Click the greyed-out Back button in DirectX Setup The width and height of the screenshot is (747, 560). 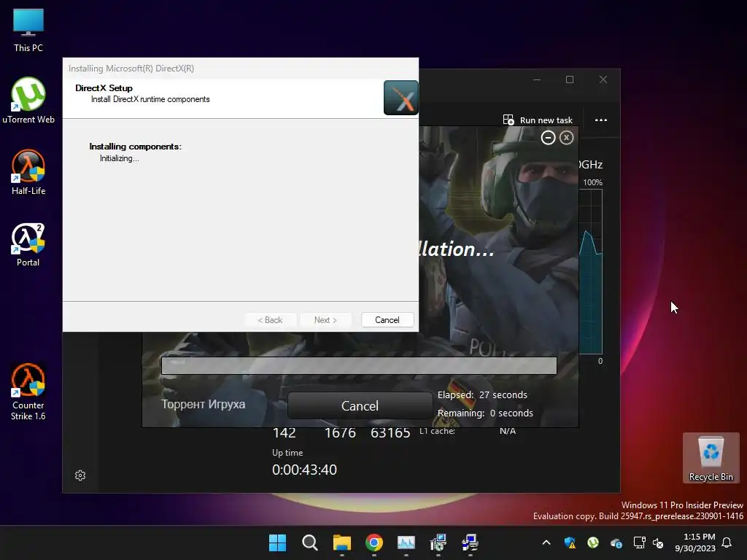(270, 320)
